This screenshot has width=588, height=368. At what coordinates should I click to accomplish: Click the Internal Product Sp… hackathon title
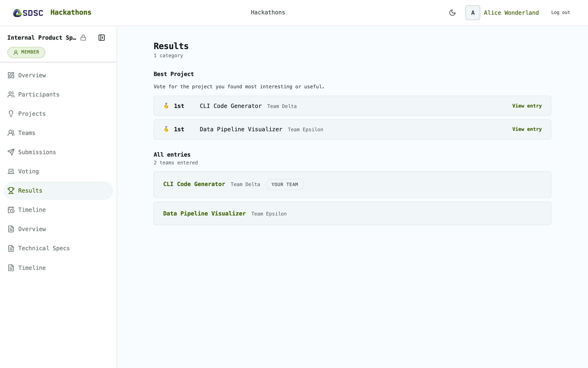pos(42,38)
